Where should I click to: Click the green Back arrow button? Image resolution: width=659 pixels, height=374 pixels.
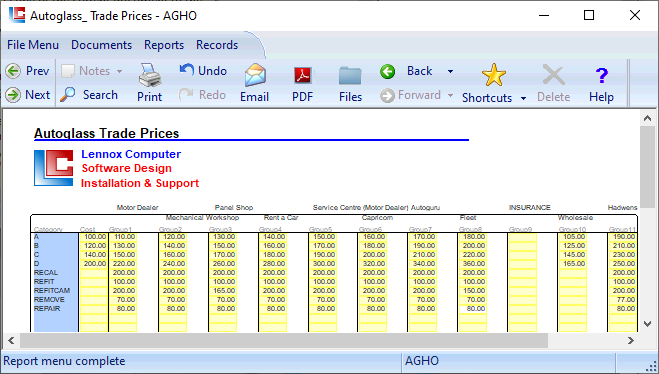pyautogui.click(x=387, y=71)
